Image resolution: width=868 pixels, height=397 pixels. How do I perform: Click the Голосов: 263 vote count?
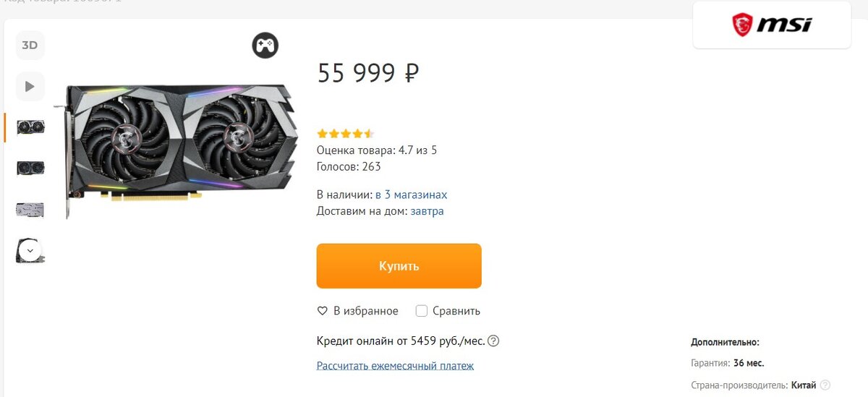349,166
